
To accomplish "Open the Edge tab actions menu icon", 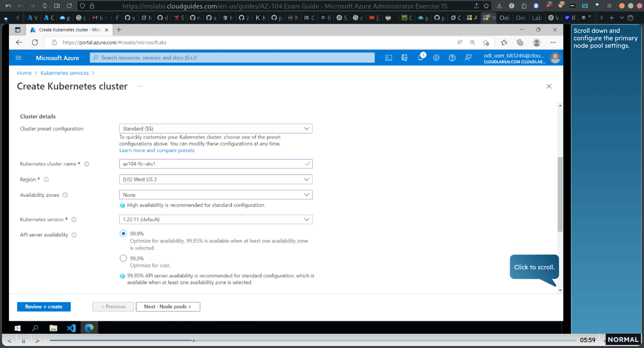I will click(x=18, y=30).
